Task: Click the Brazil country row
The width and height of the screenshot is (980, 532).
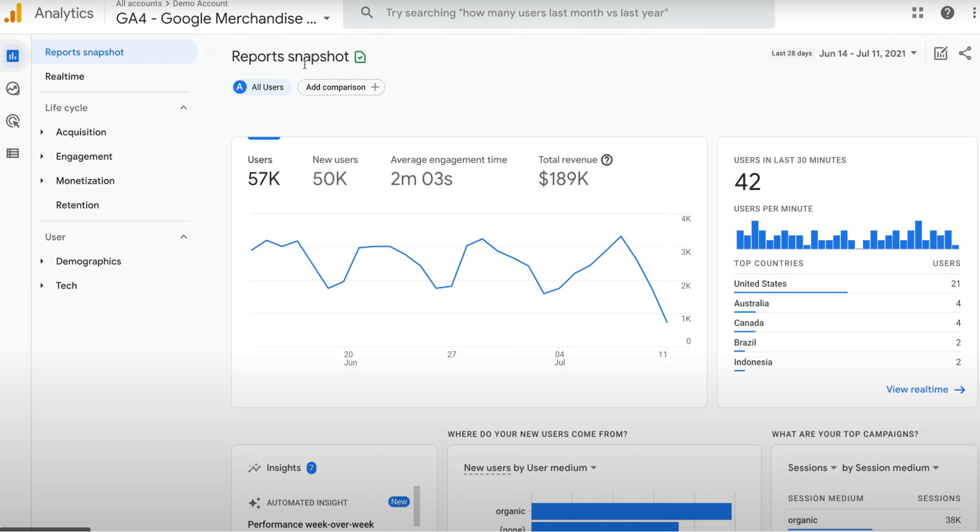Action: (x=847, y=343)
